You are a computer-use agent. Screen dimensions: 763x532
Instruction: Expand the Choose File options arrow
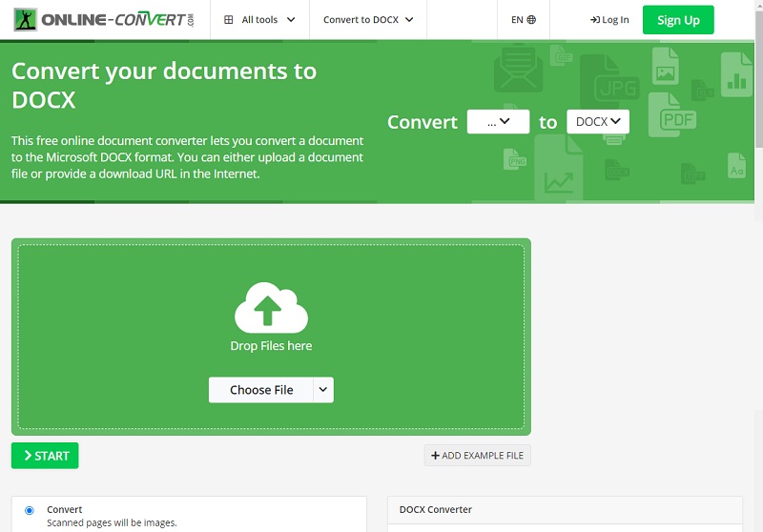click(x=323, y=390)
